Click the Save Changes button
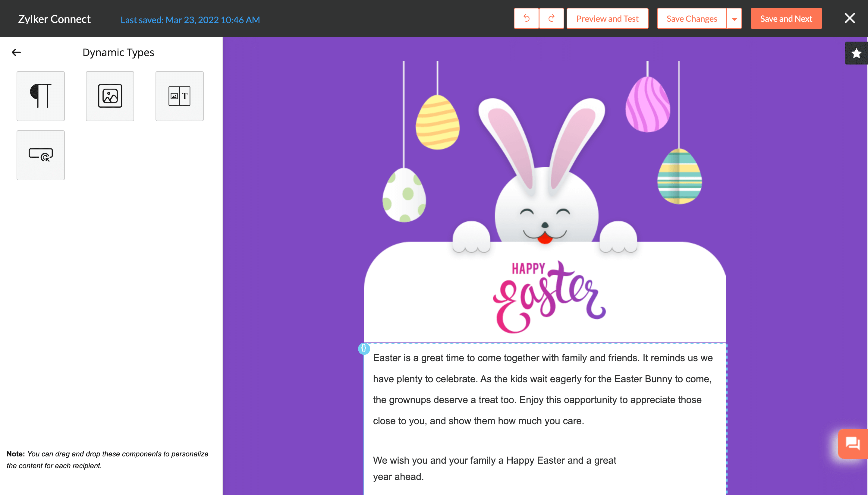This screenshot has height=495, width=868. pos(692,19)
